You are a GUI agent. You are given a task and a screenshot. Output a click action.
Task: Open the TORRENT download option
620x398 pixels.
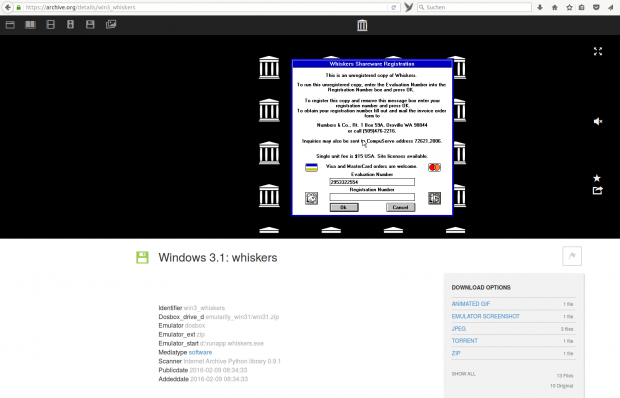coord(465,341)
